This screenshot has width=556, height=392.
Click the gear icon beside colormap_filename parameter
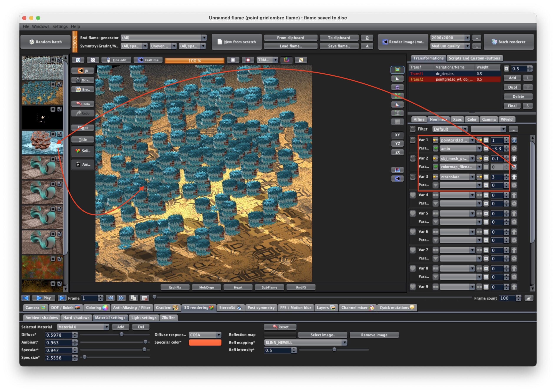[x=514, y=167]
